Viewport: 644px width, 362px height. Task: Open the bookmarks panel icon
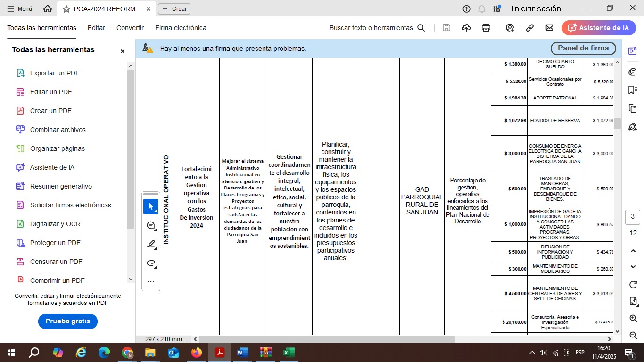[633, 90]
